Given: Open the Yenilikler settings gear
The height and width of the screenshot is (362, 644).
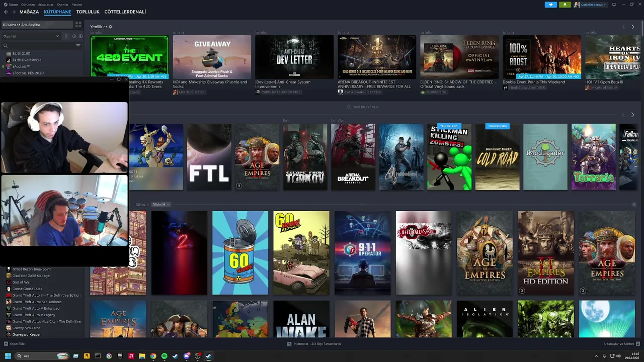Looking at the screenshot, I should tap(111, 27).
